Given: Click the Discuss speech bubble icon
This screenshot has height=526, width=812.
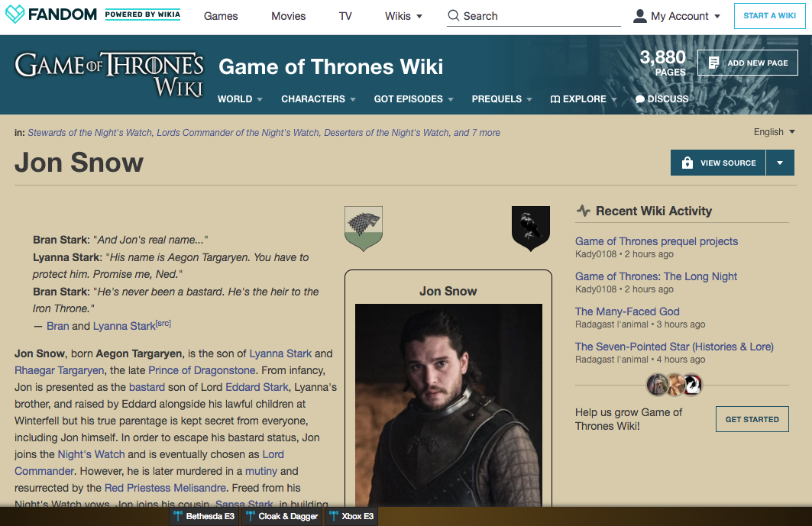Looking at the screenshot, I should tap(640, 99).
